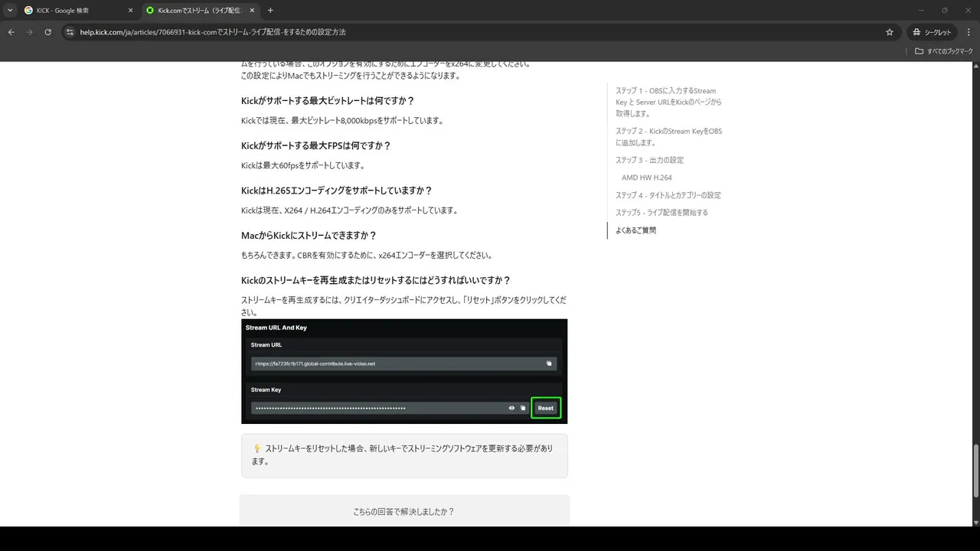Click the eye icon beside the Stream Key

click(511, 408)
